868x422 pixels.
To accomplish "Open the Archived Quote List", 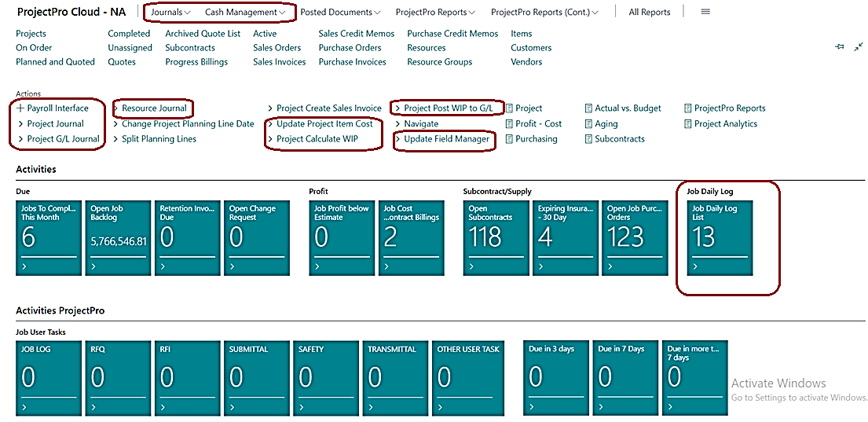I will (x=203, y=34).
